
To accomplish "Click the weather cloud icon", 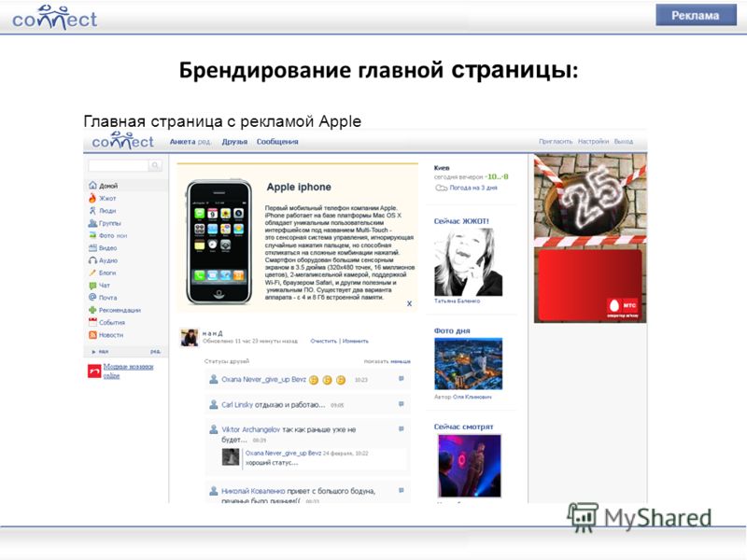I will click(441, 189).
